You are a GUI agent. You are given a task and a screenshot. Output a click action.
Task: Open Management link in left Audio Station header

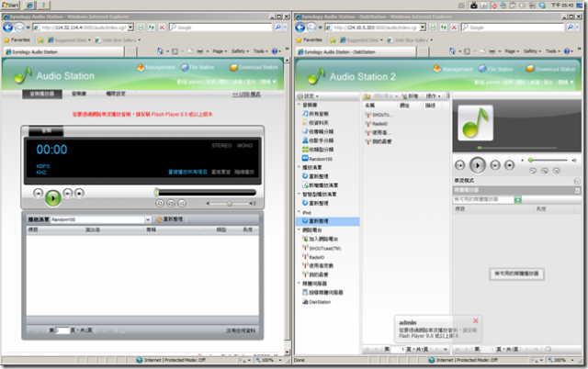coord(156,67)
